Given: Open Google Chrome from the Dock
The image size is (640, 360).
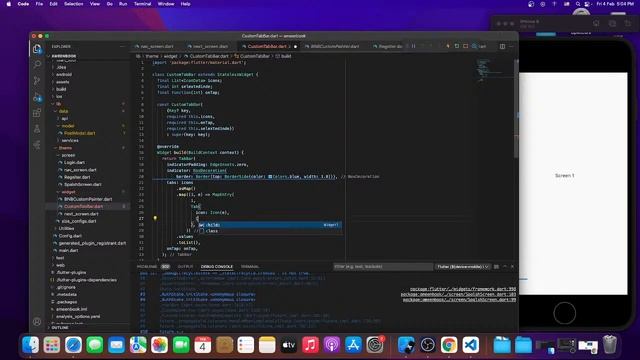Looking at the screenshot, I should pyautogui.click(x=449, y=345).
